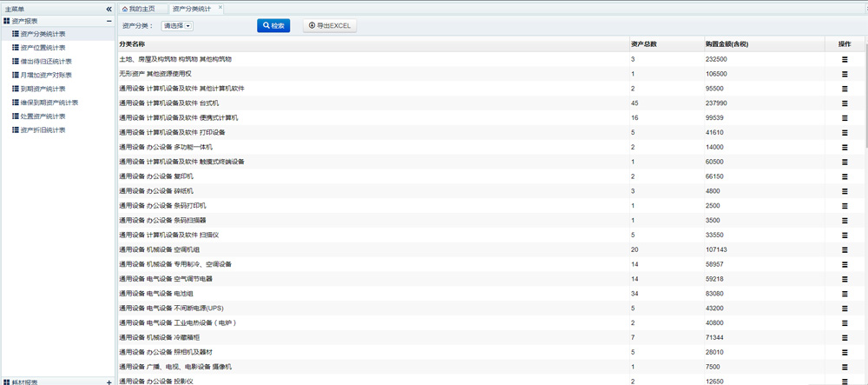This screenshot has height=385, width=868.
Task: Collapse the 资产报表 menu section
Action: tap(108, 20)
